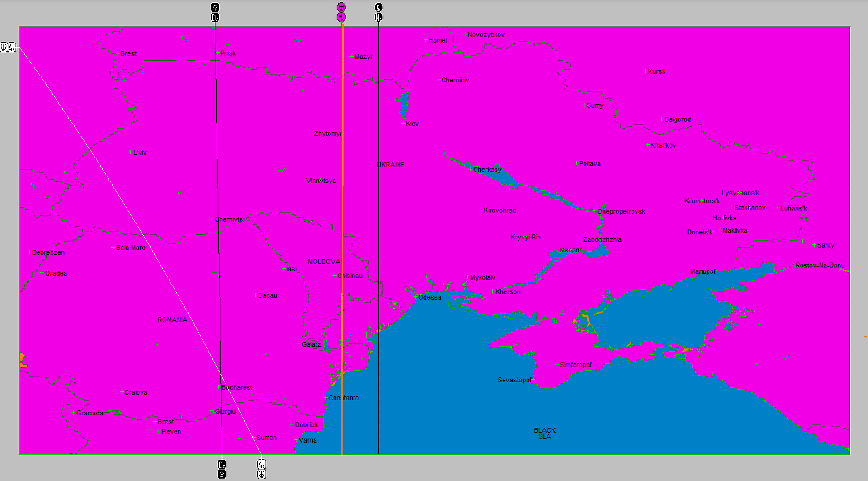Click the magenta MC label under Uranus
The height and width of the screenshot is (481, 868).
coord(341,17)
